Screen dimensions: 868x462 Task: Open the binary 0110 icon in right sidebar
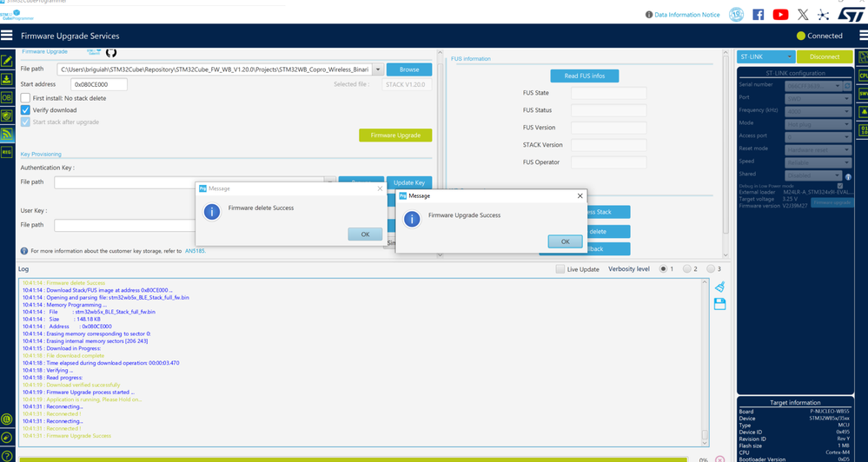(863, 130)
